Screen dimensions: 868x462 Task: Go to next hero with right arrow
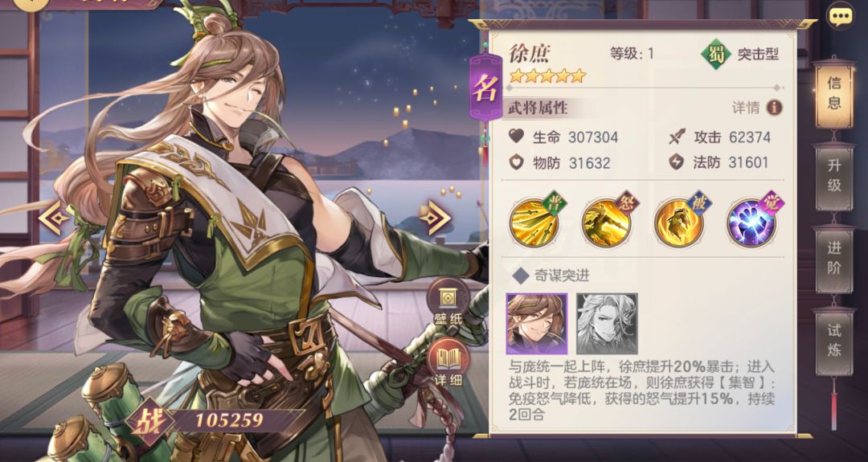point(435,218)
